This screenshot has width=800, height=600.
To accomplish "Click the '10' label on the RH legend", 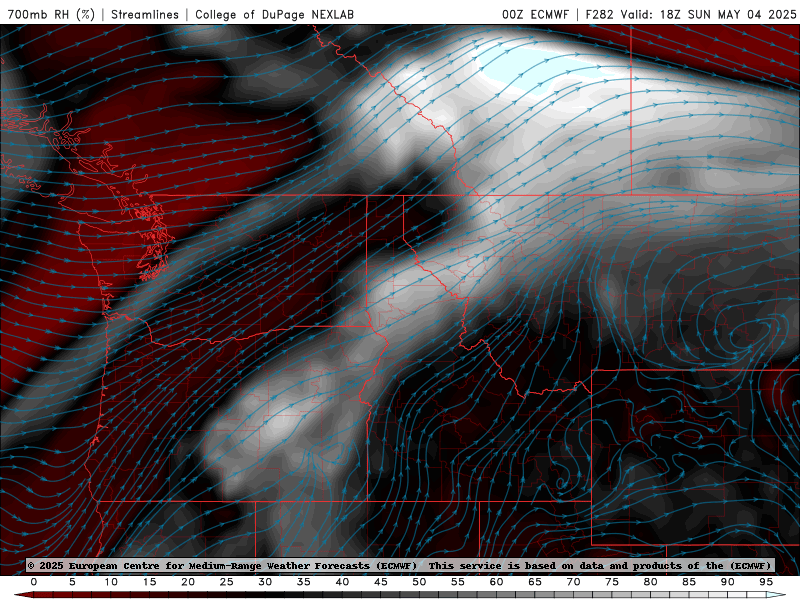I will tap(111, 582).
